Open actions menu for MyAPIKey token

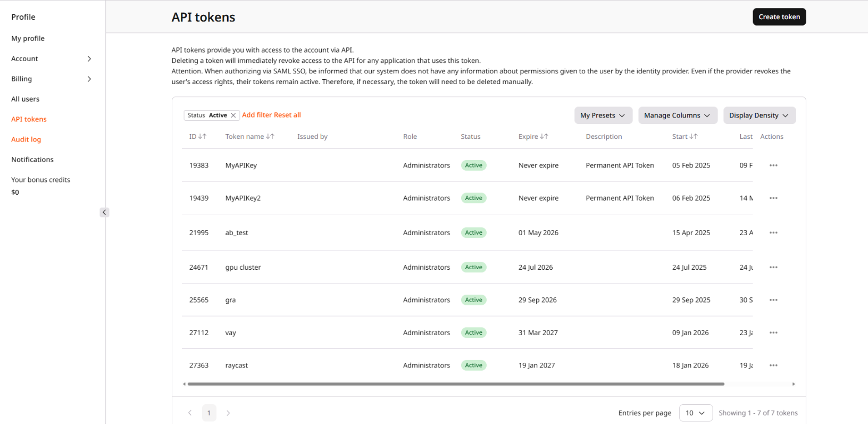[773, 165]
